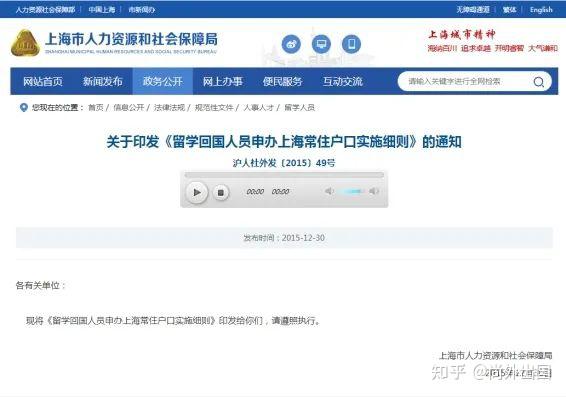The image size is (566, 397).
Task: Open 人力资源社会保障部 top link
Action: pos(45,10)
